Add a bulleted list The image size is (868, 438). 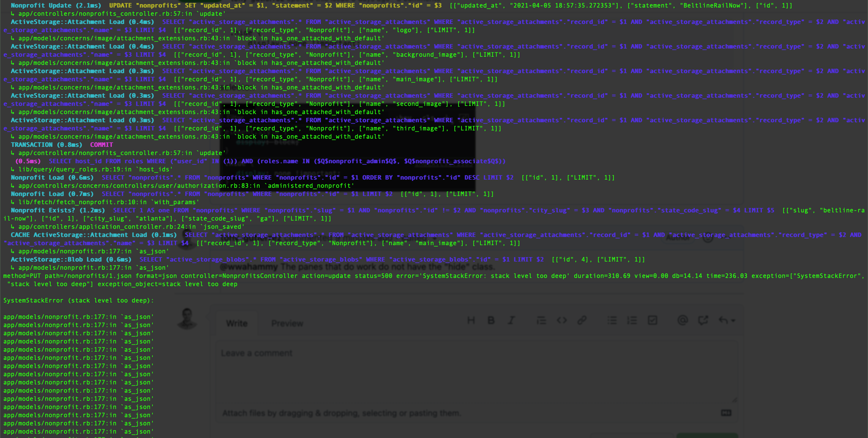(612, 320)
